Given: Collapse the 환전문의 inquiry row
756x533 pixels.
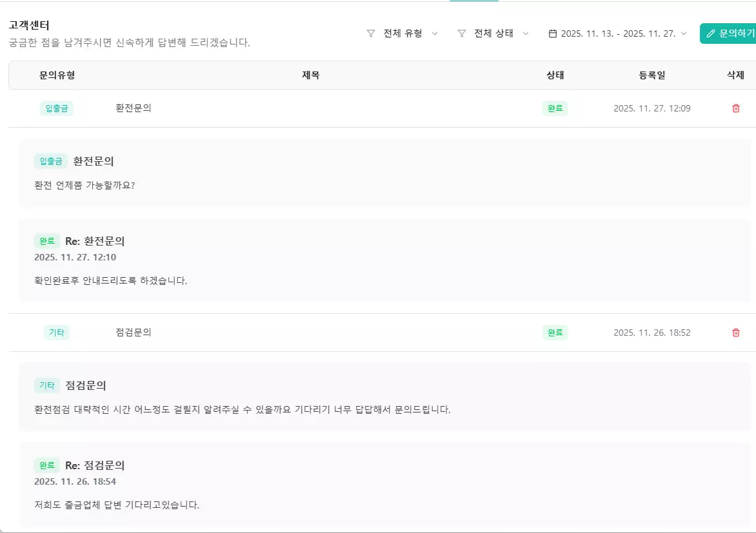Looking at the screenshot, I should point(134,108).
